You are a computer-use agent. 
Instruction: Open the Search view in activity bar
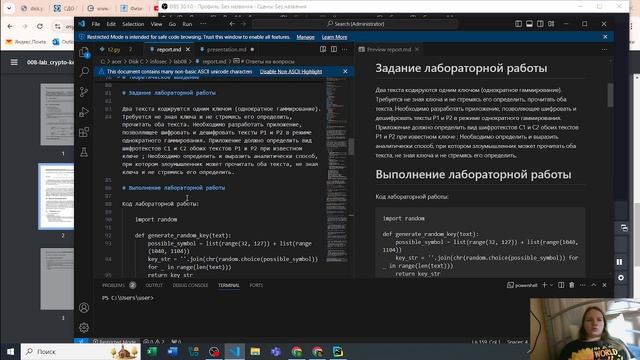pos(84,72)
